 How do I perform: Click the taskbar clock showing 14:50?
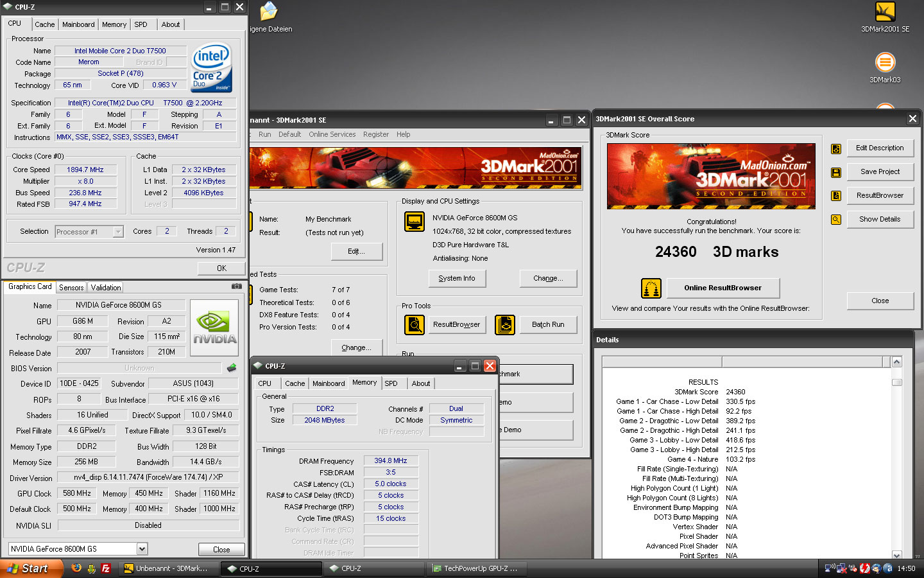pos(906,568)
